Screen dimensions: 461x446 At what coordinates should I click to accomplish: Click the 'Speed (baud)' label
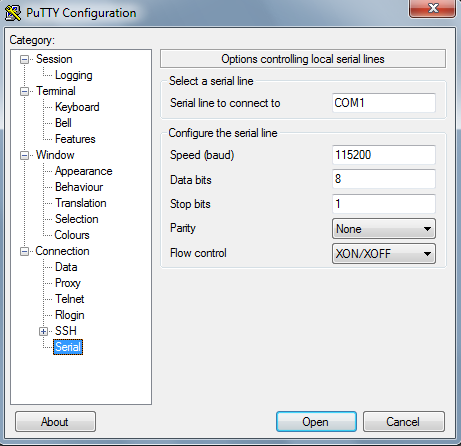[202, 155]
